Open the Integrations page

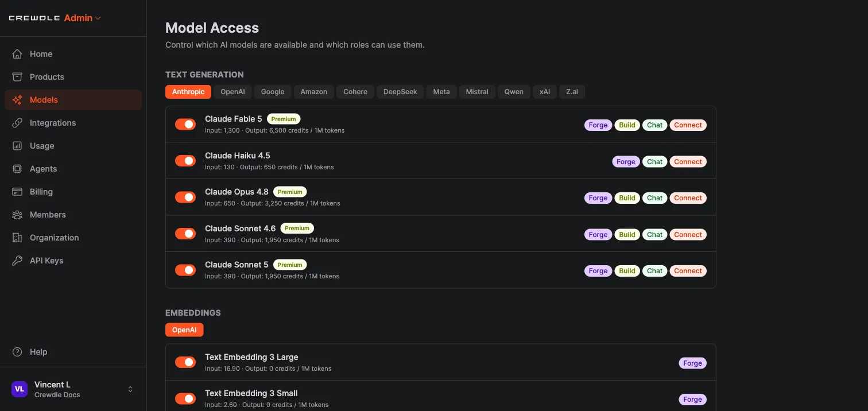tap(73, 123)
